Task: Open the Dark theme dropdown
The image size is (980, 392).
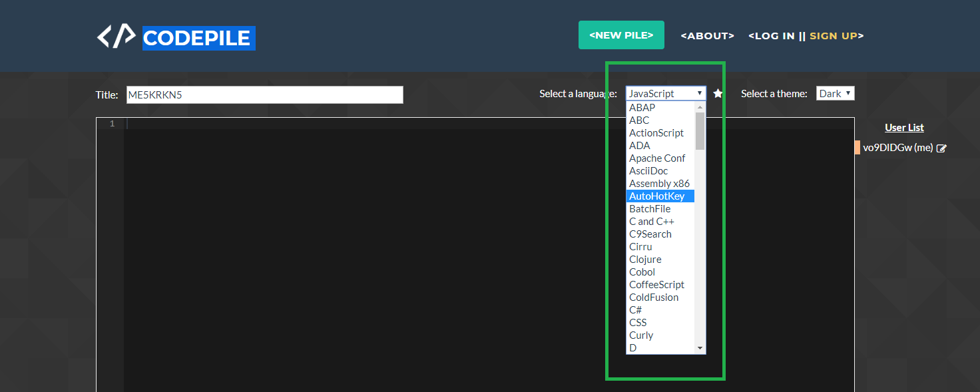Action: coord(836,94)
